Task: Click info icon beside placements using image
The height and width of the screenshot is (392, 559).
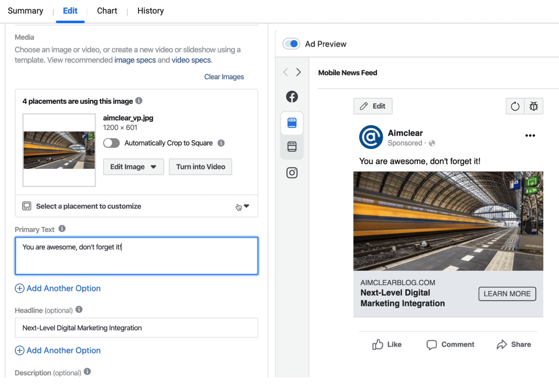Action: pyautogui.click(x=139, y=101)
